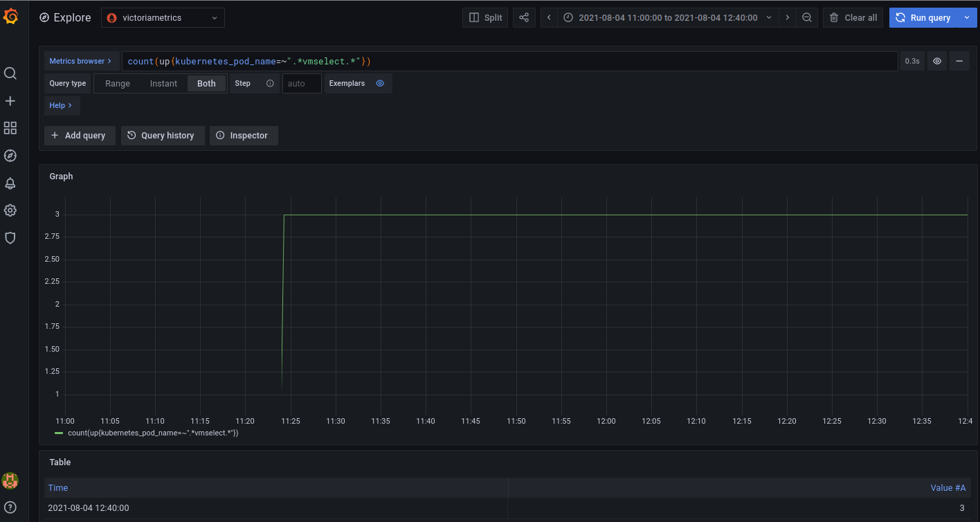980x522 pixels.
Task: Click the Create plus icon in sidebar
Action: (x=10, y=101)
